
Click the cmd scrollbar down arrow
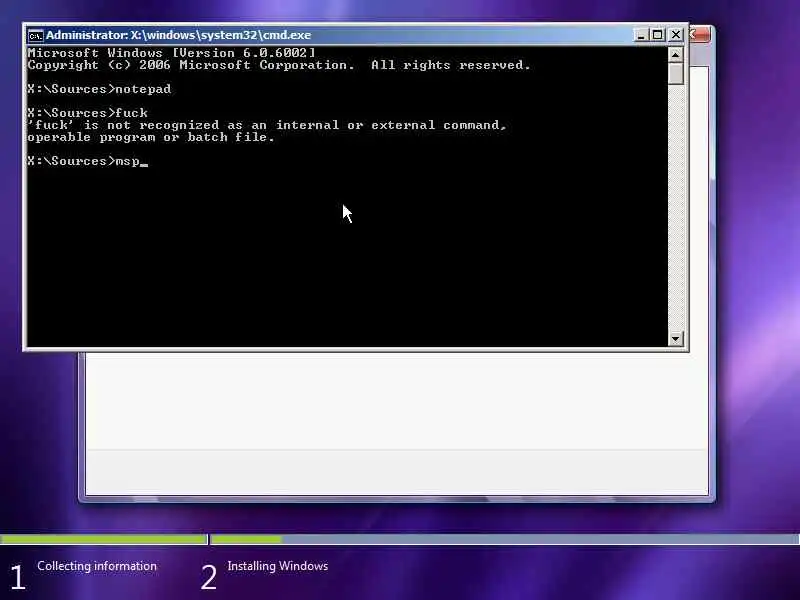pos(676,338)
